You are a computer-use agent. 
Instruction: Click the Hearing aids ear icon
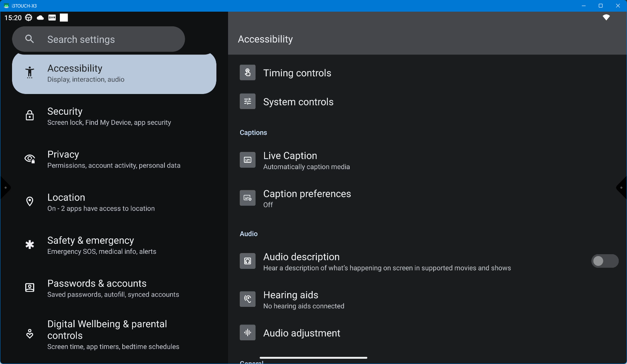pyautogui.click(x=248, y=299)
